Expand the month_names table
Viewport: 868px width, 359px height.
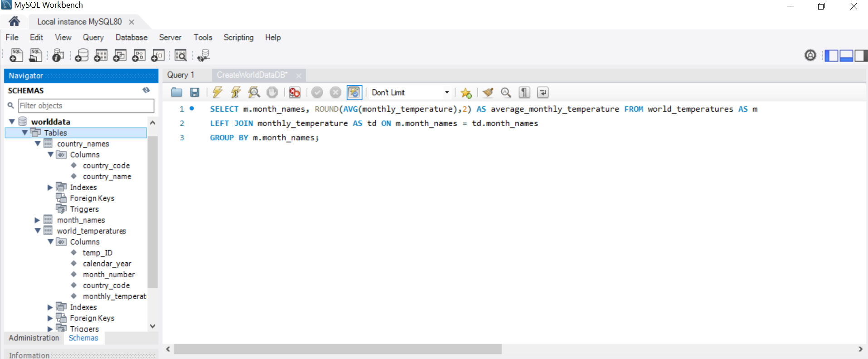38,220
